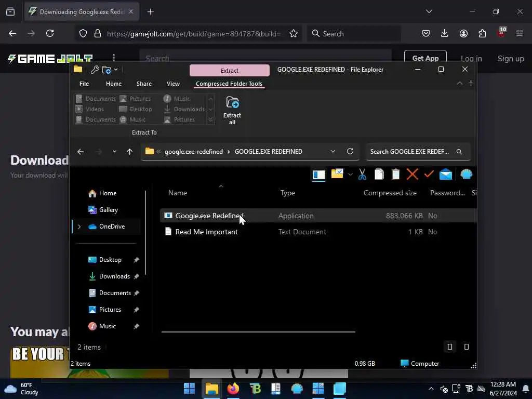The width and height of the screenshot is (532, 399).
Task: Search GOOGLE.EXE REDEFINED input field
Action: 418,152
